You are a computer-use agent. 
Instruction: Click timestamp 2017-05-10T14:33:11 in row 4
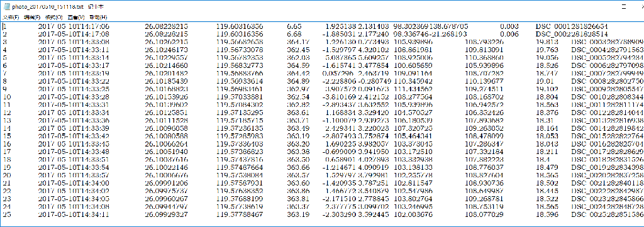click(x=74, y=50)
